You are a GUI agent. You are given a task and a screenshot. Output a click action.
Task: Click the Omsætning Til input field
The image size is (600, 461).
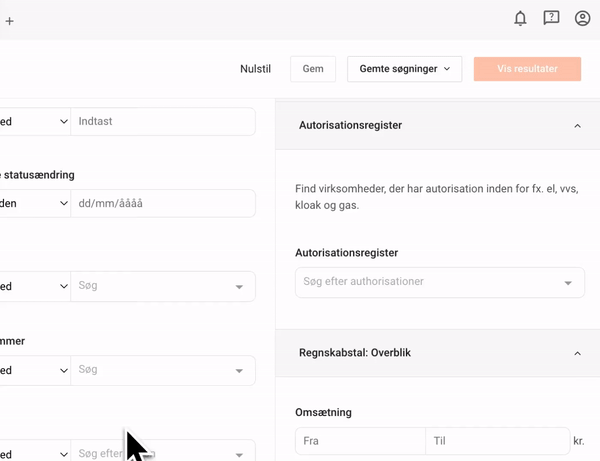point(496,441)
